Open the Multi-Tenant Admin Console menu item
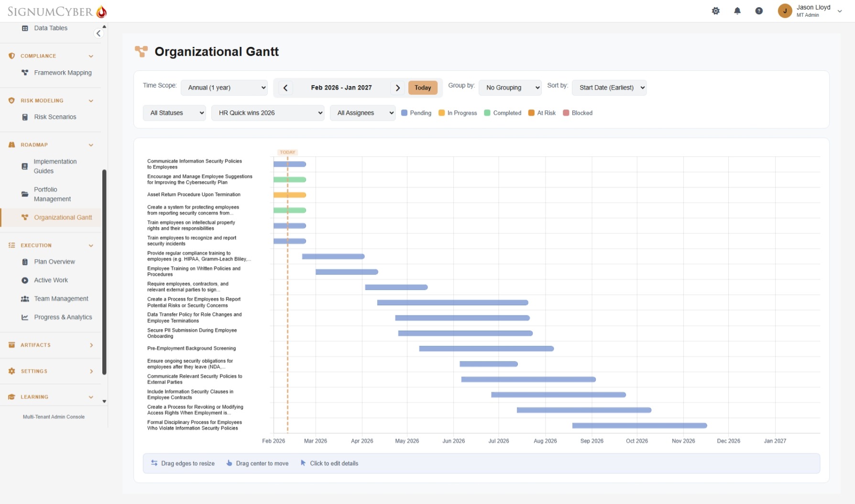The image size is (855, 504). 54,416
